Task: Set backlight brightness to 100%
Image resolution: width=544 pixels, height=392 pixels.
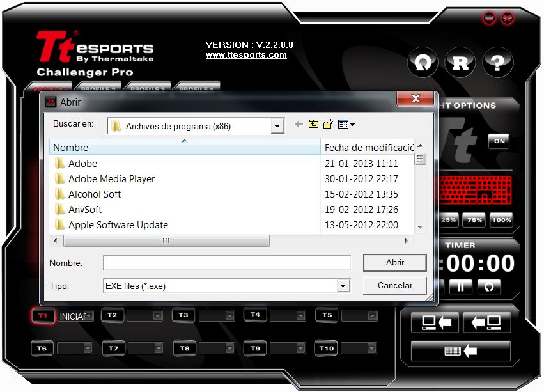Action: click(x=501, y=220)
